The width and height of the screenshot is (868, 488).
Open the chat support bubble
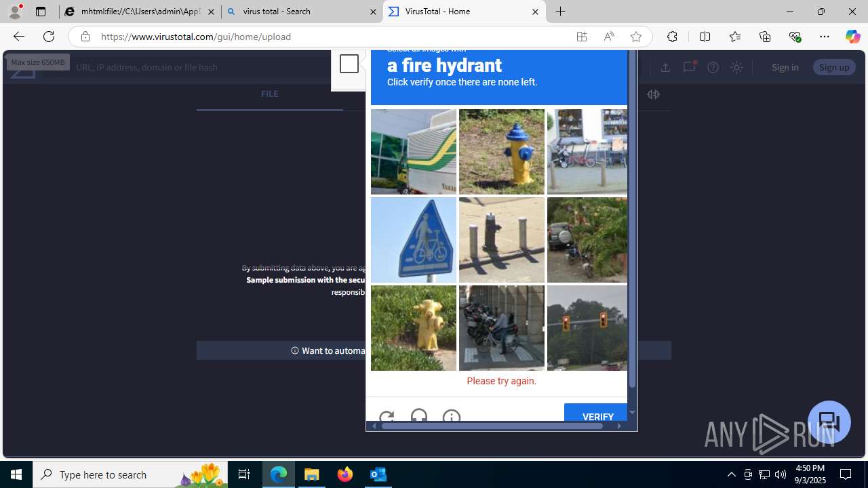click(x=829, y=422)
